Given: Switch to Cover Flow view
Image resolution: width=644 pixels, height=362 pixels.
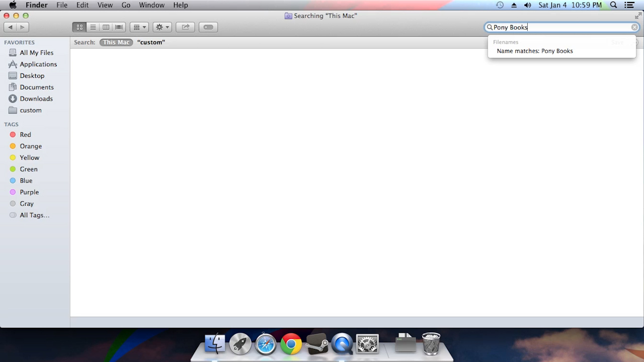Looking at the screenshot, I should point(119,27).
